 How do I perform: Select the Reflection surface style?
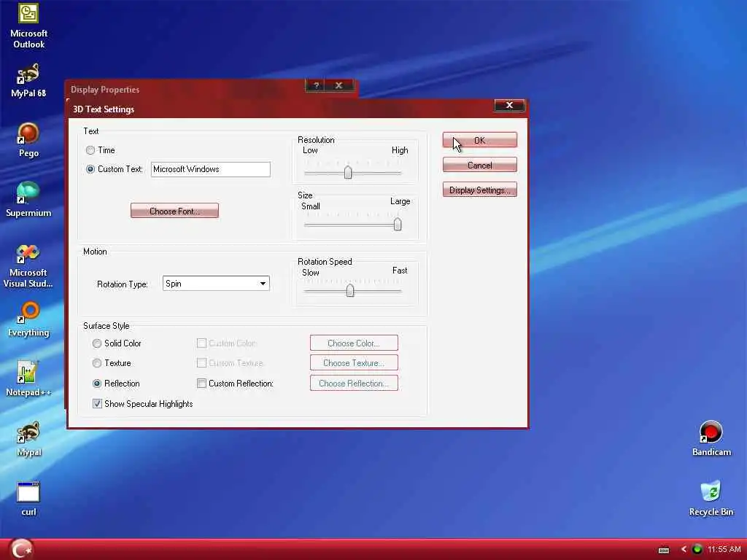tap(97, 384)
